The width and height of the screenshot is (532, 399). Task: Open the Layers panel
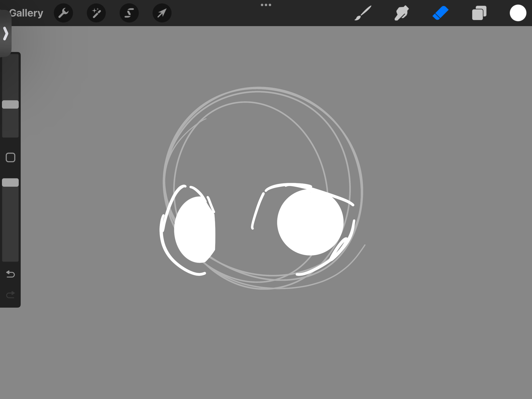479,13
